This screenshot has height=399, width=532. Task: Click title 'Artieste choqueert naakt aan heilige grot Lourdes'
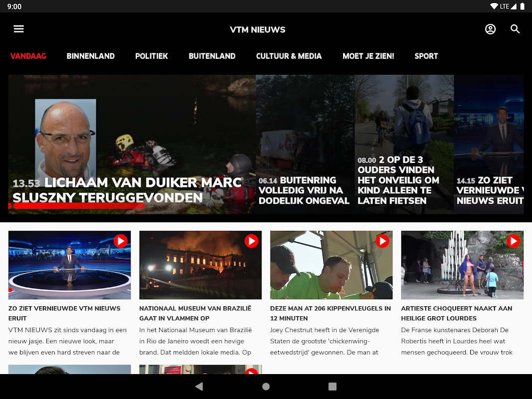[457, 313]
